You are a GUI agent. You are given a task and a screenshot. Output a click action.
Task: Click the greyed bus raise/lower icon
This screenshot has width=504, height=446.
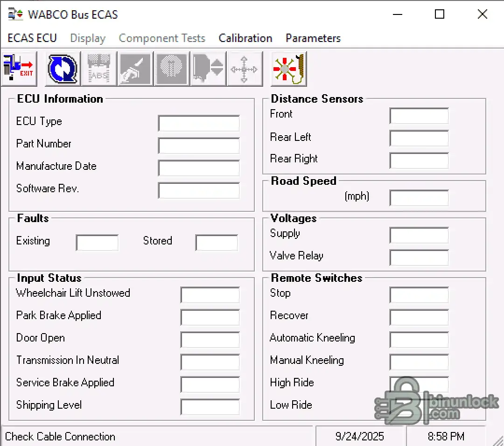pos(208,69)
